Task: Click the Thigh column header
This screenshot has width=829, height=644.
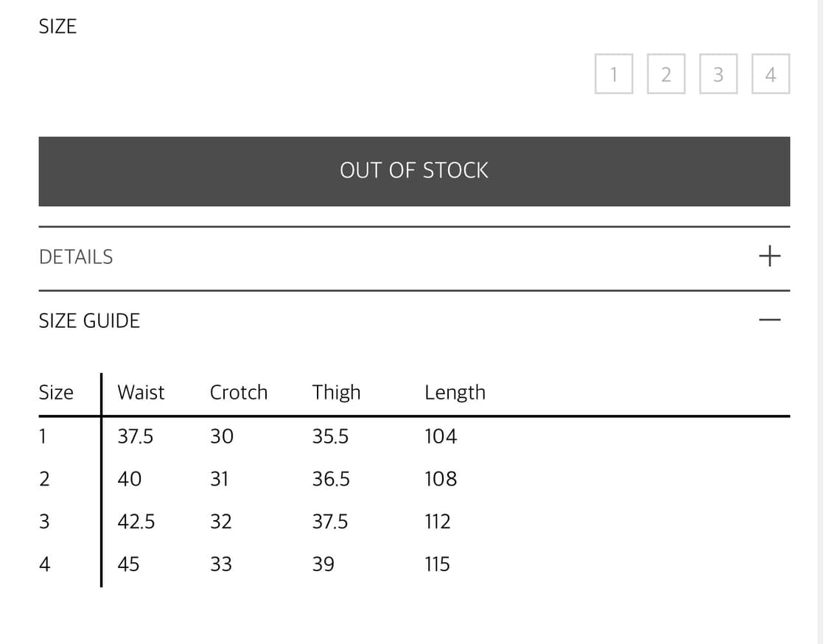Action: click(x=336, y=392)
